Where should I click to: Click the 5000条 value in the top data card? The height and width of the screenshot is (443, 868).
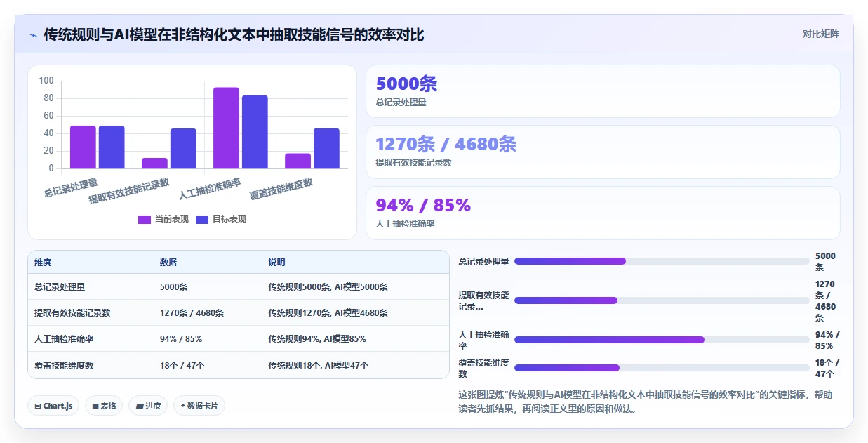(406, 84)
